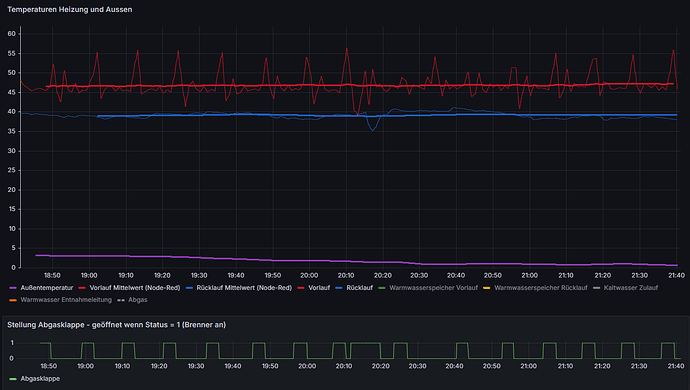Click red Vorlauf legend color marker

coord(301,288)
